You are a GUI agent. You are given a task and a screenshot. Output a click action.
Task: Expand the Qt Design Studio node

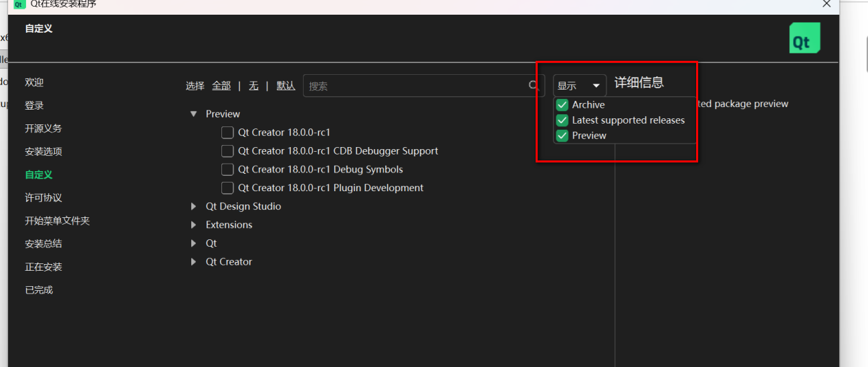[194, 207]
